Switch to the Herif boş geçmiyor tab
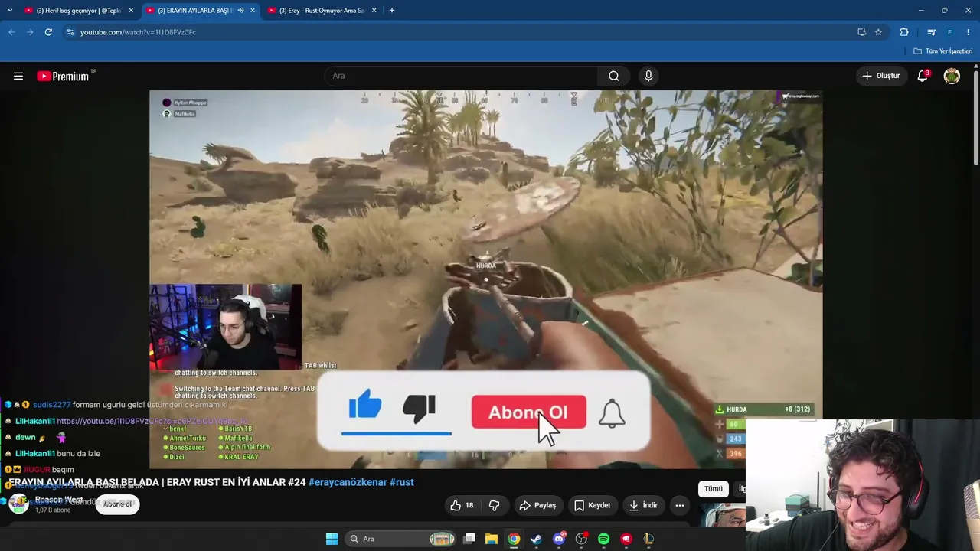980x551 pixels. pyautogui.click(x=79, y=11)
